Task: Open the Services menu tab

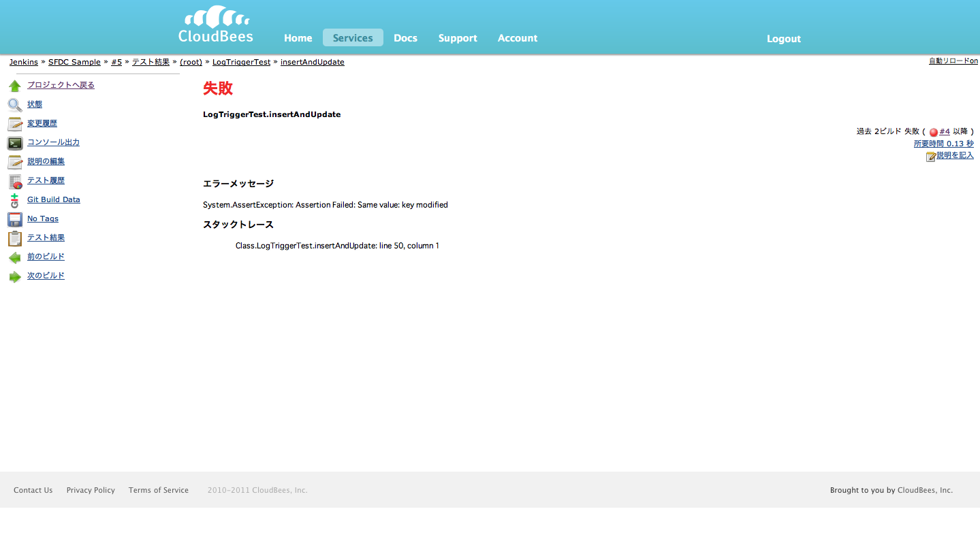Action: click(353, 38)
